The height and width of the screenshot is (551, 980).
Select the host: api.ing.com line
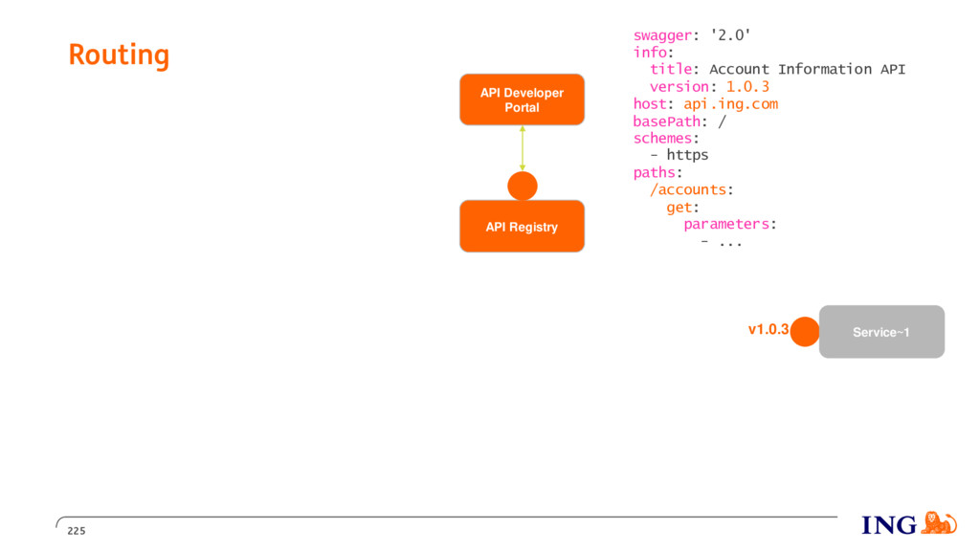[x=705, y=103]
